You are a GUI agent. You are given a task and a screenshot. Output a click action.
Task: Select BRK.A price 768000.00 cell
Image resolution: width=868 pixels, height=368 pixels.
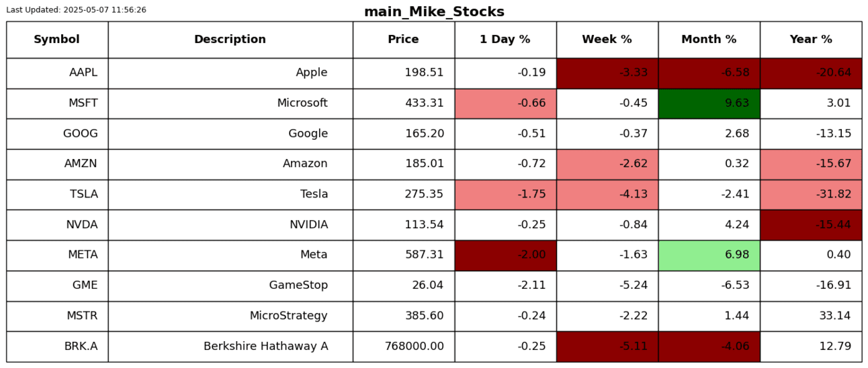pyautogui.click(x=404, y=347)
